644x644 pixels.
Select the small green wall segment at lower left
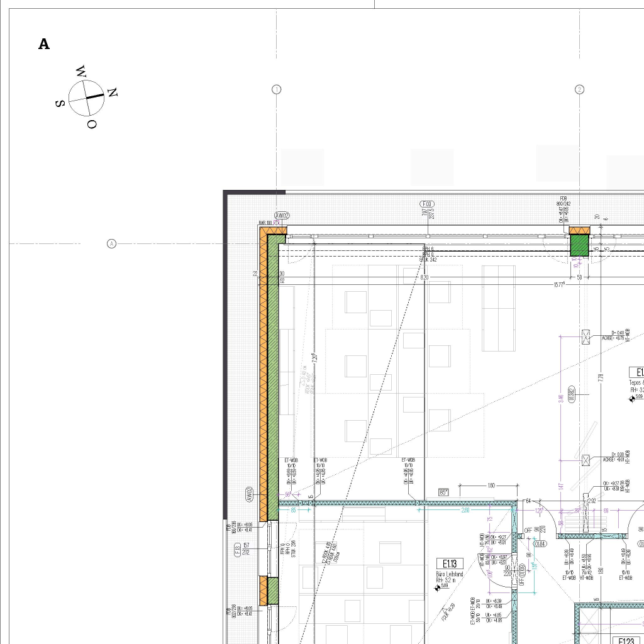click(273, 591)
